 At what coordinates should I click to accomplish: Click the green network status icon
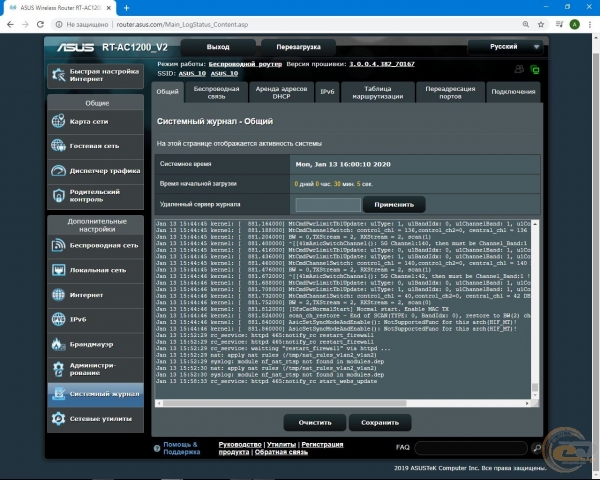pyautogui.click(x=535, y=70)
